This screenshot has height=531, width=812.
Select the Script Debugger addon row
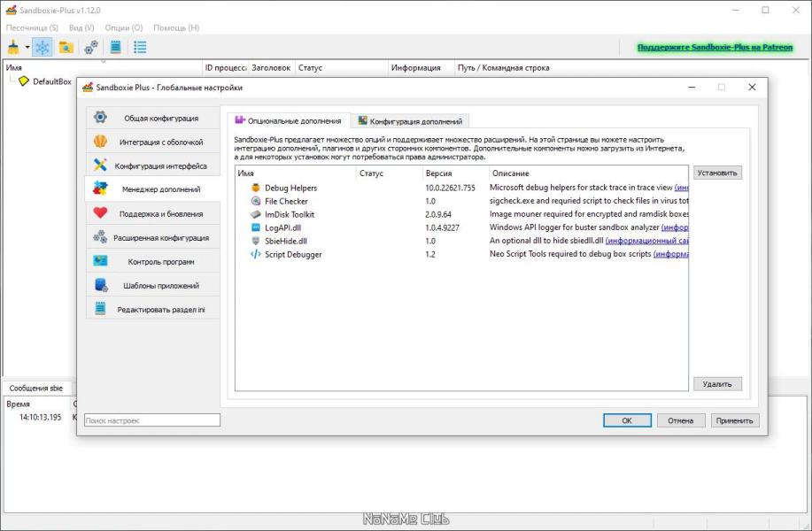pos(460,254)
